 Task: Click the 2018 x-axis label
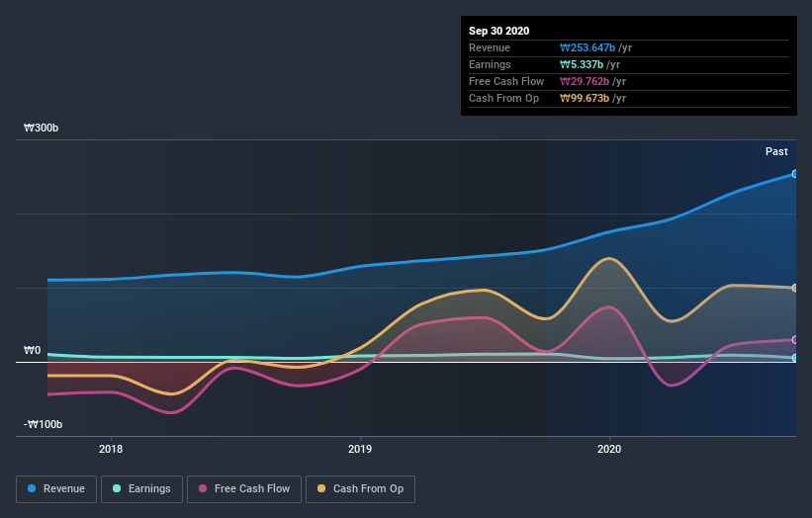111,449
